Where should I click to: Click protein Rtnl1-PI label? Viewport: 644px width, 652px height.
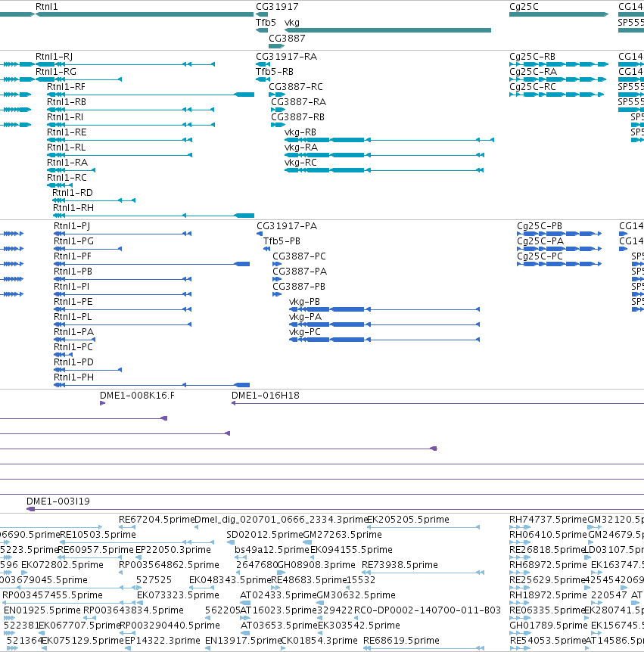(x=72, y=286)
